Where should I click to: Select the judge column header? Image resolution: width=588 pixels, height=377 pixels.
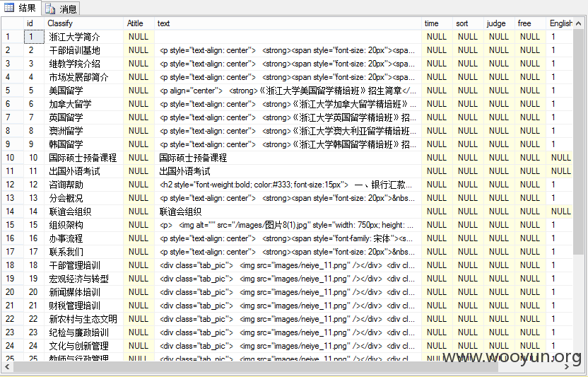pyautogui.click(x=499, y=23)
